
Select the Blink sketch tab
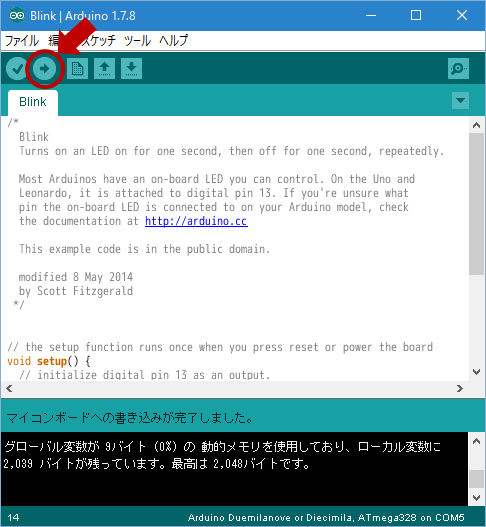[x=33, y=102]
